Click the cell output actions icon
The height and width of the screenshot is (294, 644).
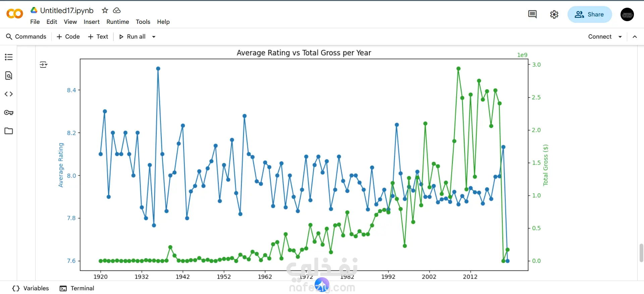point(44,64)
